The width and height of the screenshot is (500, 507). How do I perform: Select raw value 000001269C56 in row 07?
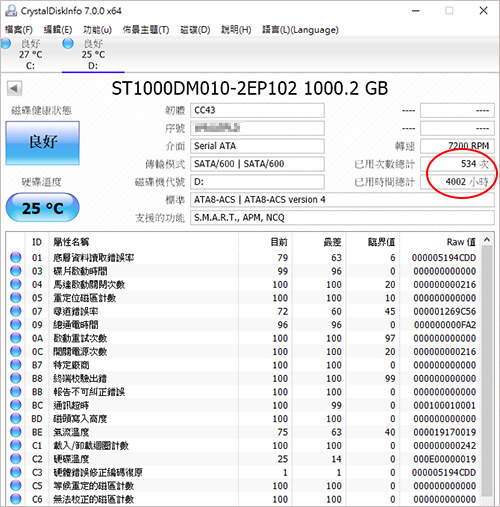tap(445, 311)
